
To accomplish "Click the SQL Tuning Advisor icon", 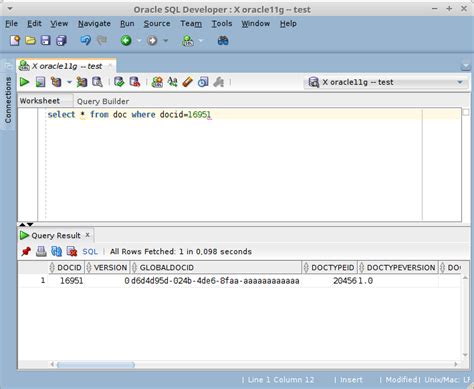I will [x=97, y=82].
